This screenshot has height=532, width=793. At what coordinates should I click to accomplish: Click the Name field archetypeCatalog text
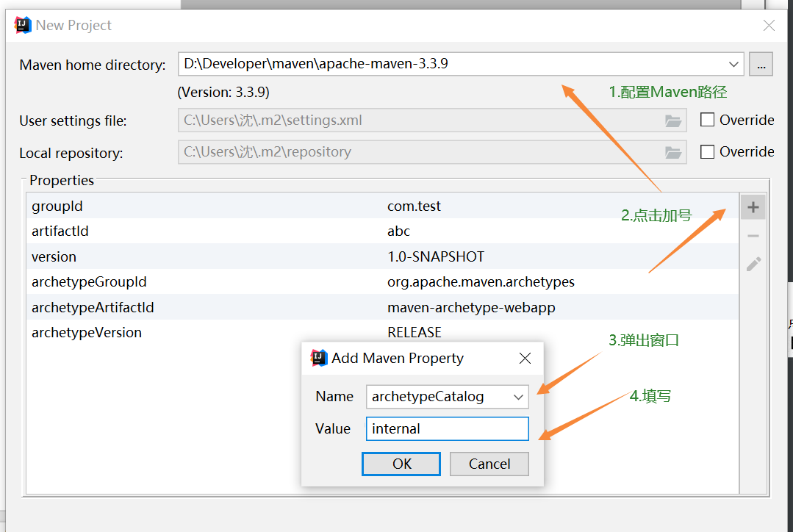click(x=428, y=397)
